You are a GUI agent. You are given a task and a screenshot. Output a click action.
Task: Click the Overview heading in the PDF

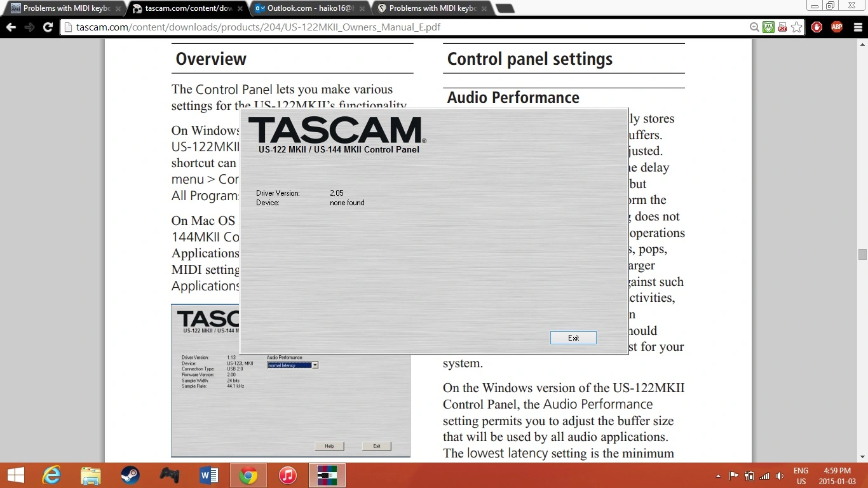[211, 59]
